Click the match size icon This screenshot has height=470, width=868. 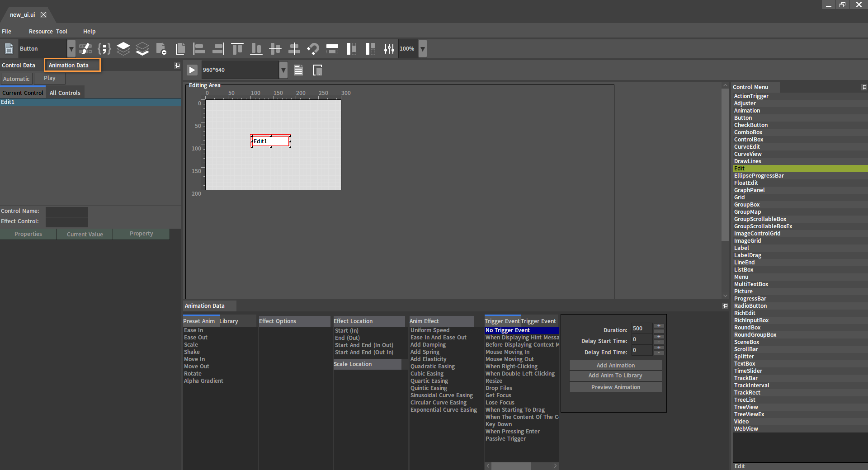coord(370,49)
